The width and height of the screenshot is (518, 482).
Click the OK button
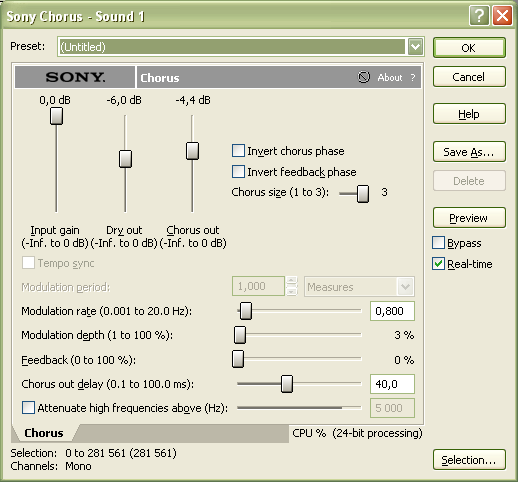point(469,48)
